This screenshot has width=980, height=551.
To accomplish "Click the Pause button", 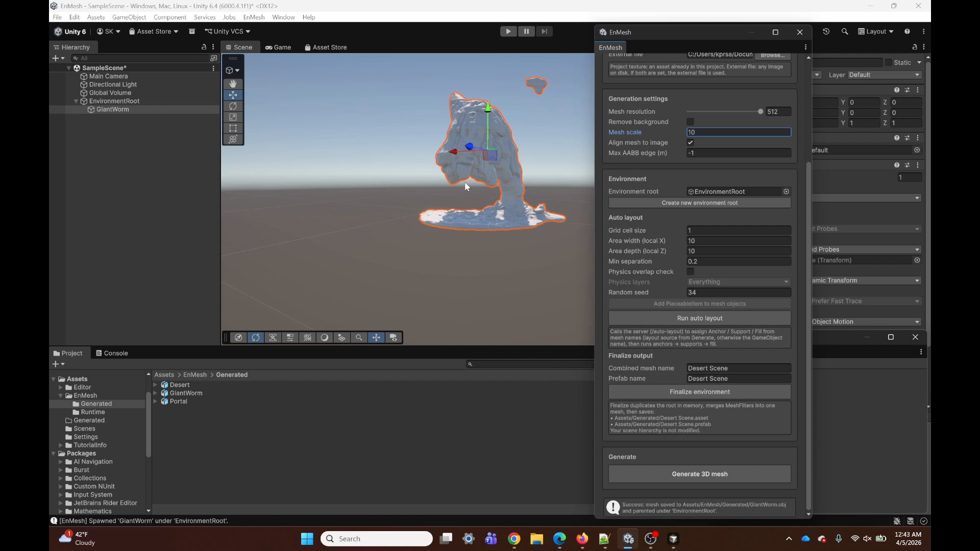I will (x=526, y=32).
